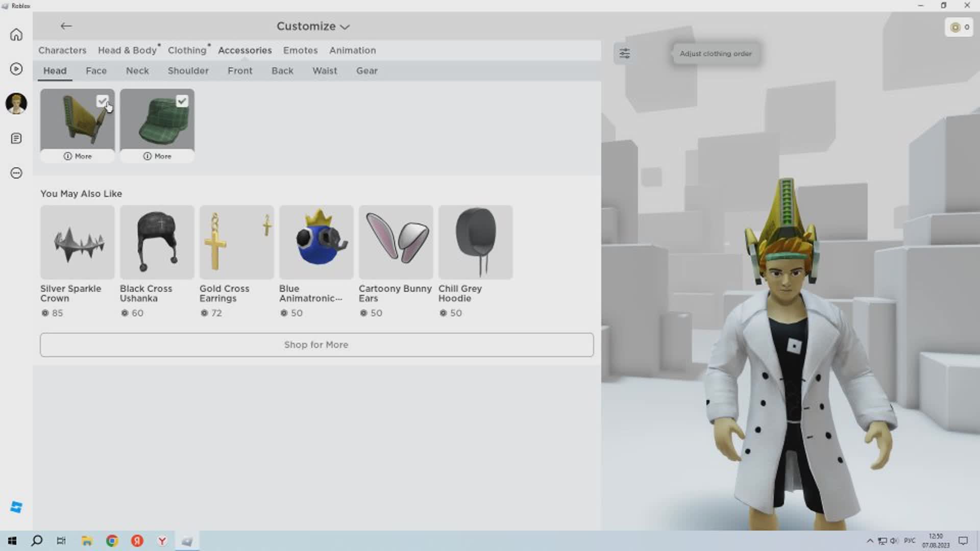980x551 pixels.
Task: Click the Shop for More button
Action: (315, 344)
